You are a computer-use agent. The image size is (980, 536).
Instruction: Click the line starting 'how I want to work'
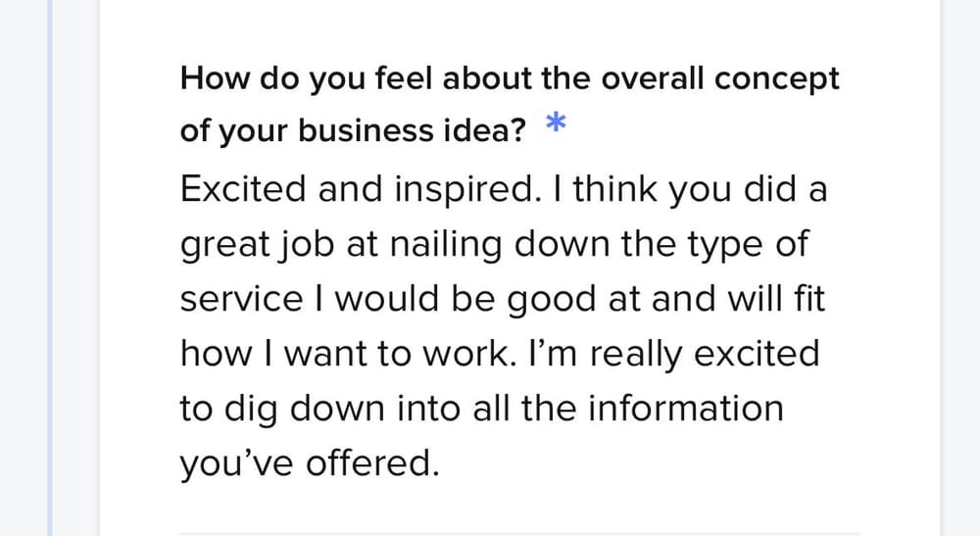(x=499, y=353)
